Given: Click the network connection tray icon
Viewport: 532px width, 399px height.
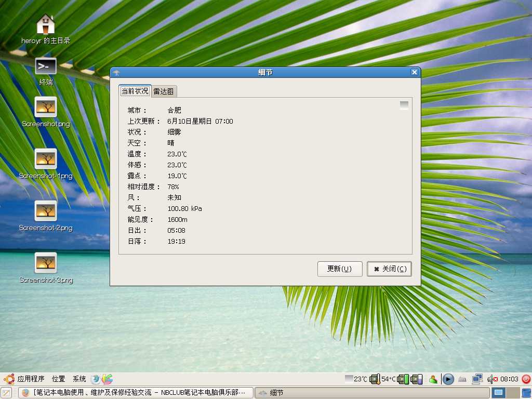Looking at the screenshot, I should (477, 379).
